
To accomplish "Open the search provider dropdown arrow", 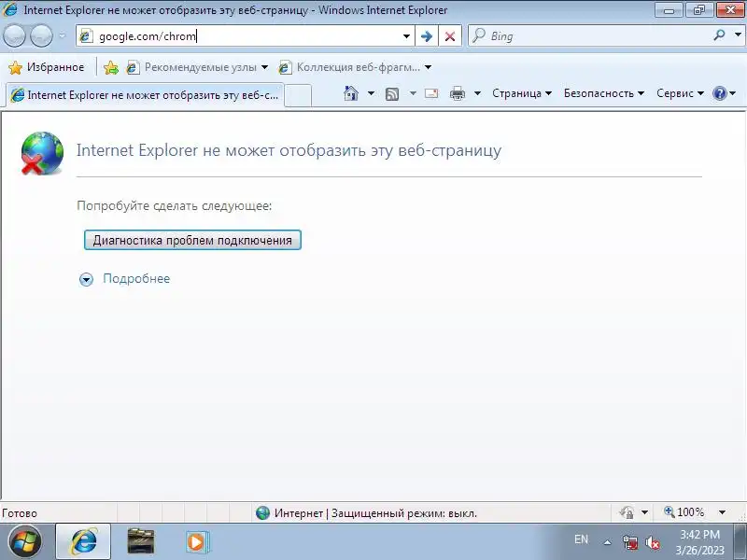I will tap(738, 35).
